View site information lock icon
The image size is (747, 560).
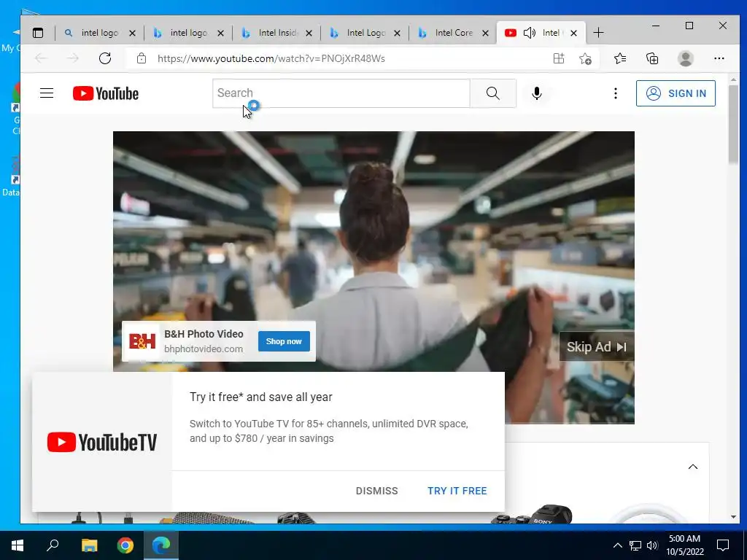pyautogui.click(x=141, y=58)
